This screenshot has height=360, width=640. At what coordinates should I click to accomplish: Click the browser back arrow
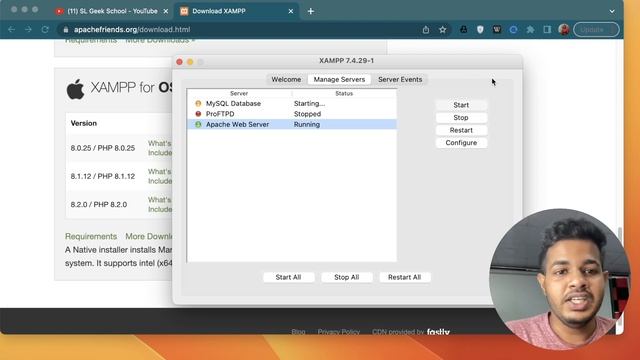coord(11,29)
